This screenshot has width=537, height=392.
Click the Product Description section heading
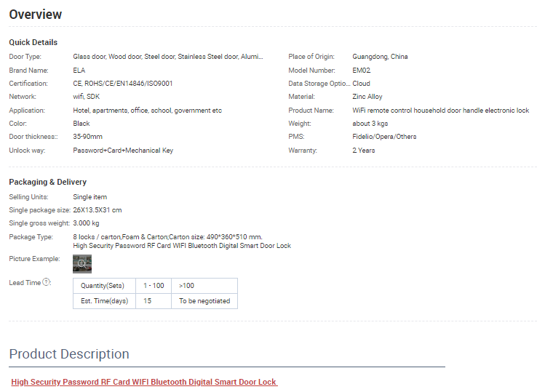point(69,354)
